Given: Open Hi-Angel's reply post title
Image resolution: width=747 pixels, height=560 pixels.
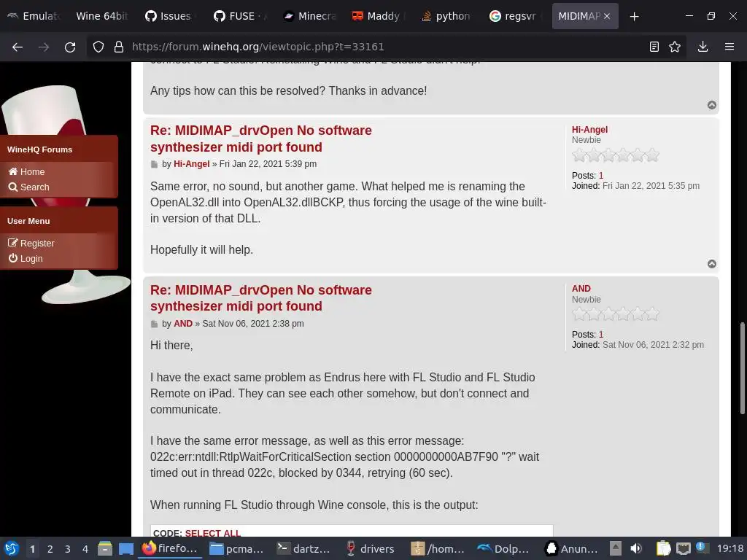Looking at the screenshot, I should pyautogui.click(x=260, y=139).
